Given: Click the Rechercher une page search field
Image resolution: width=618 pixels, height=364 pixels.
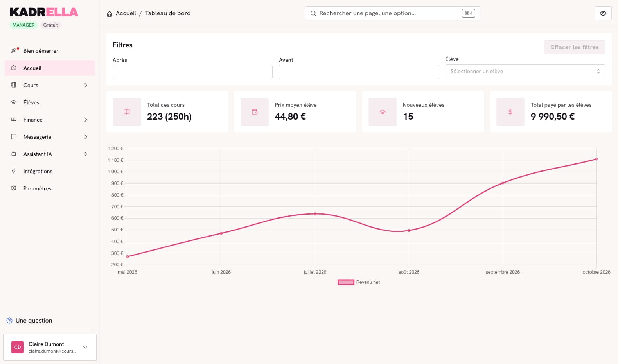Looking at the screenshot, I should pos(392,13).
